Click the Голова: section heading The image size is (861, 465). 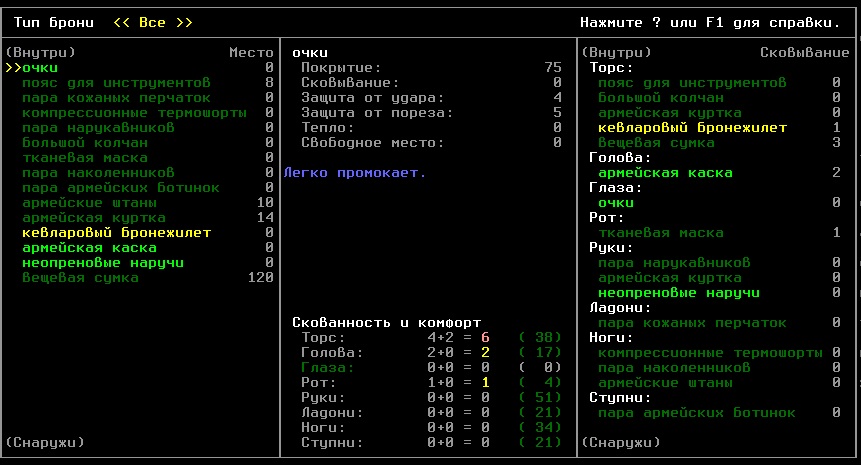[620, 158]
